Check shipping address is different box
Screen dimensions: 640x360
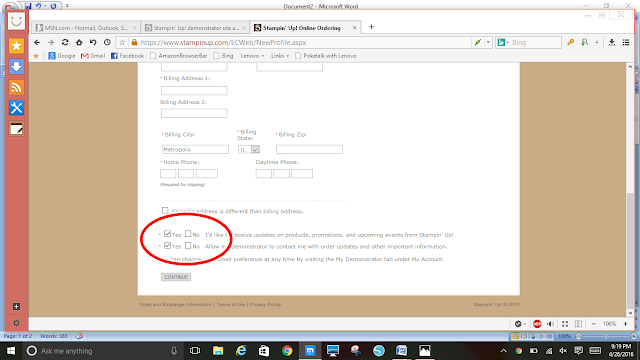pos(165,211)
